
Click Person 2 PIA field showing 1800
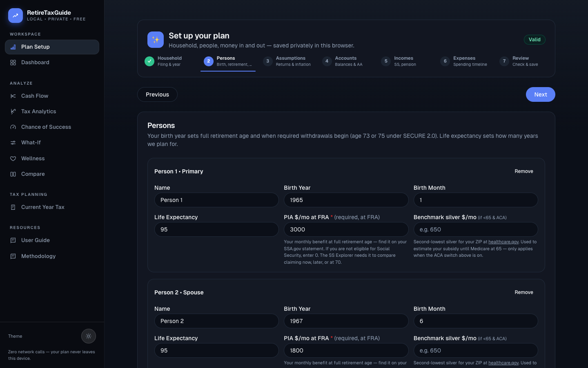[x=346, y=350]
